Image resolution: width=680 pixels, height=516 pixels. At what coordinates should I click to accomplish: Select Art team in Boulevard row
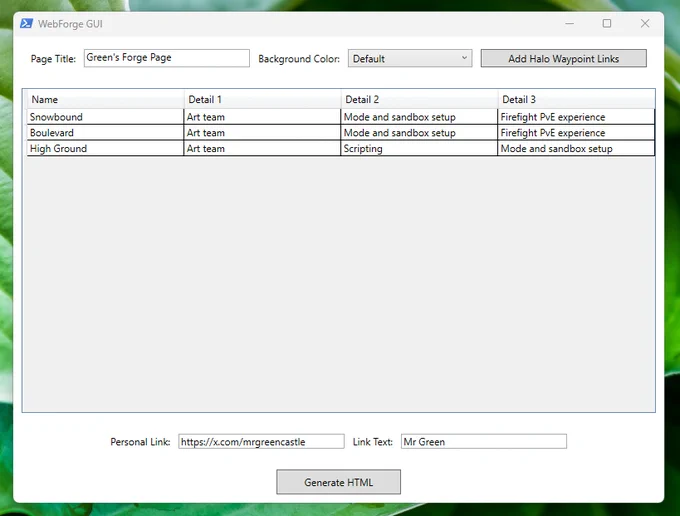click(x=262, y=133)
